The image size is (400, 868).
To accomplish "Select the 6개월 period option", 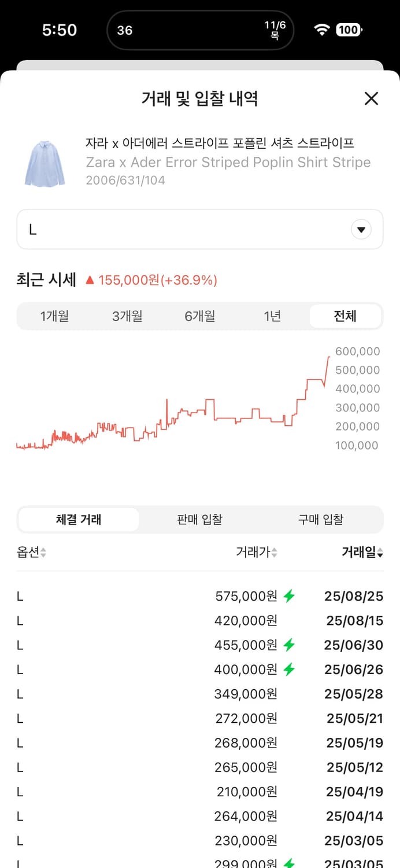I will click(199, 316).
